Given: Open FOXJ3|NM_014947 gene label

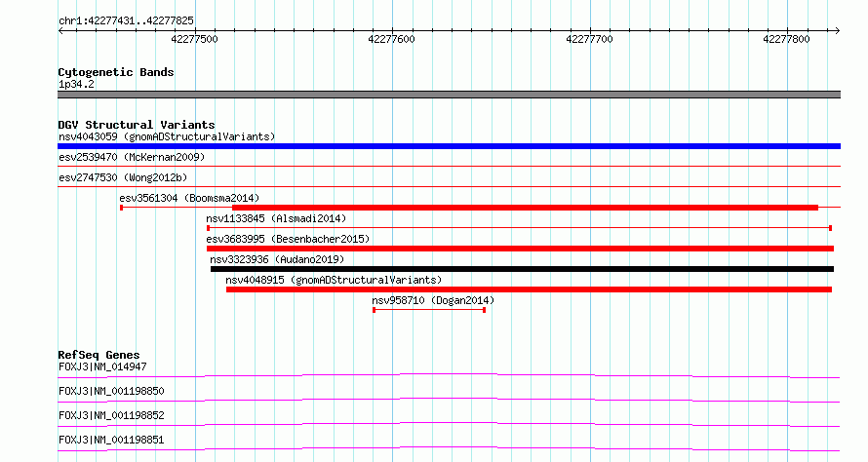Looking at the screenshot, I should tap(102, 366).
